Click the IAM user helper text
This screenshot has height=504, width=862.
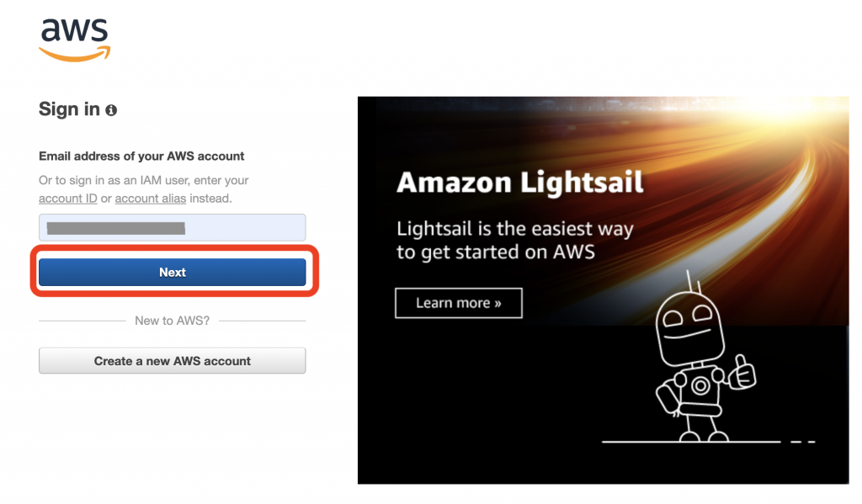(x=143, y=189)
